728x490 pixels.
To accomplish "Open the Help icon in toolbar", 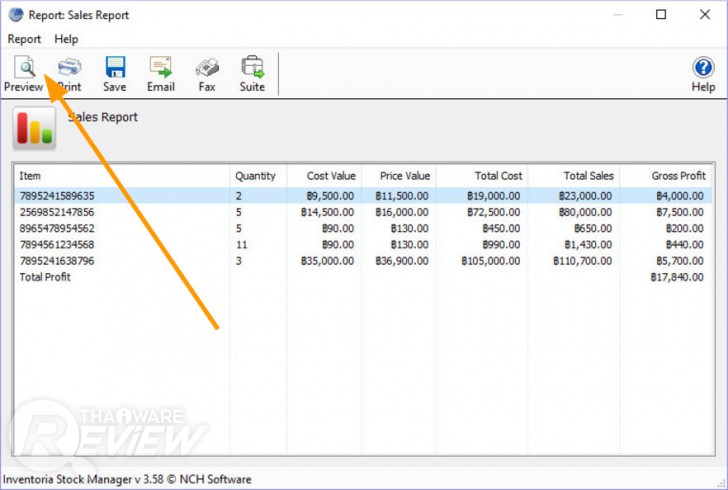I will tap(703, 74).
